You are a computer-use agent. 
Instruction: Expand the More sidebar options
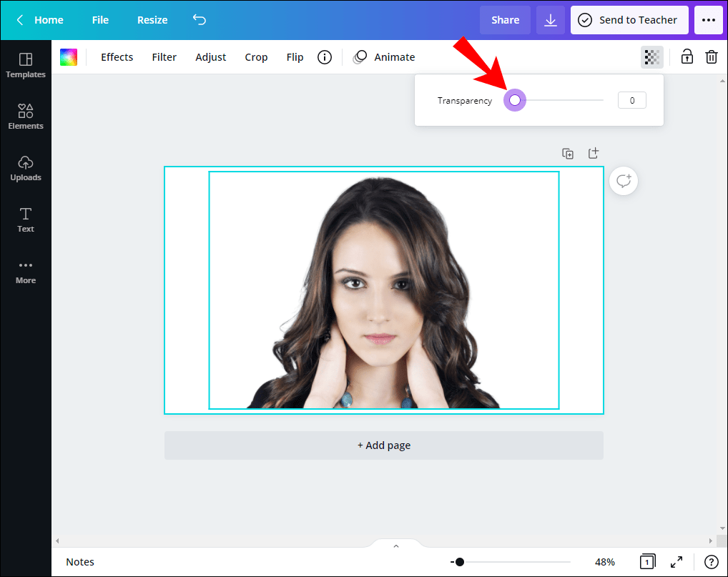26,271
